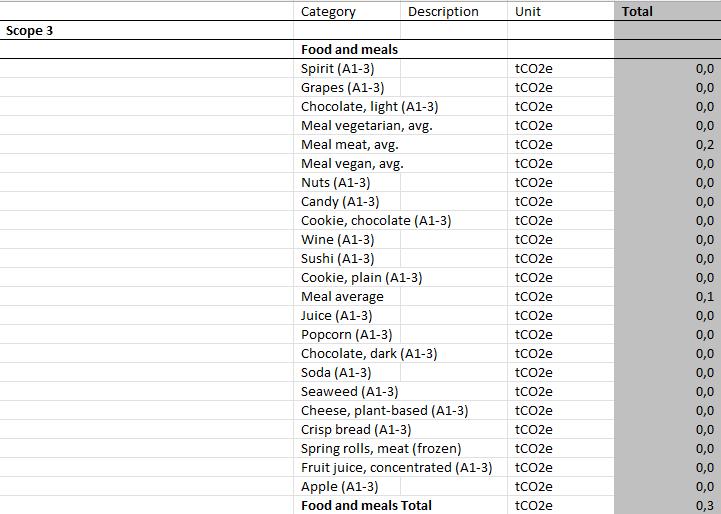Select the Unit column header cell
This screenshot has height=514, width=721.
pos(561,11)
